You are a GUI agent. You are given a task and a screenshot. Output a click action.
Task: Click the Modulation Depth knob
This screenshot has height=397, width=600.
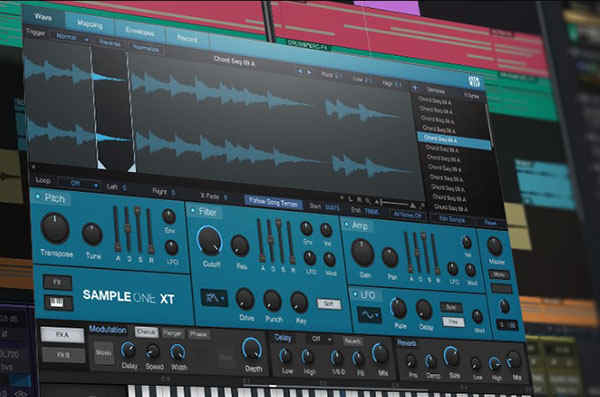[252, 350]
